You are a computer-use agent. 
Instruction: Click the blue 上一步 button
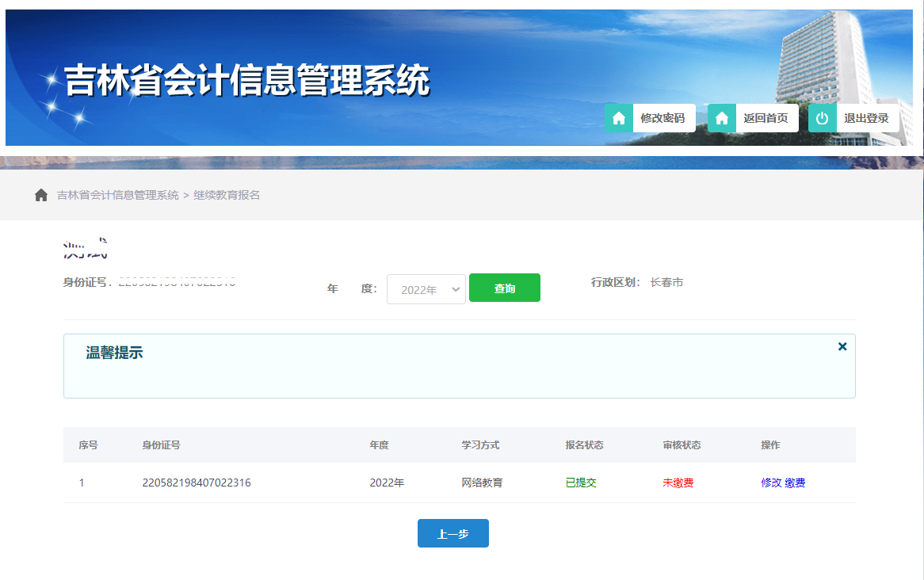point(452,532)
